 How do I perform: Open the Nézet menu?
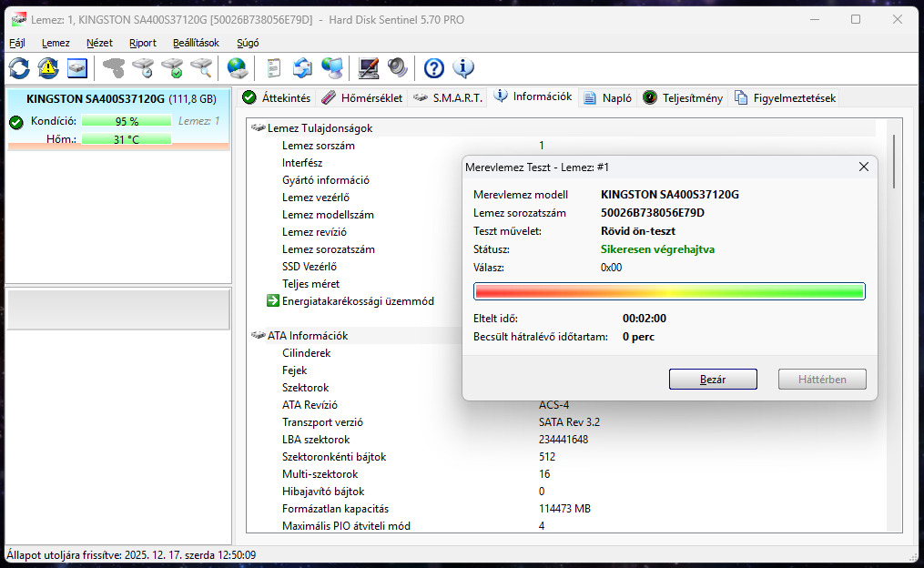point(99,43)
